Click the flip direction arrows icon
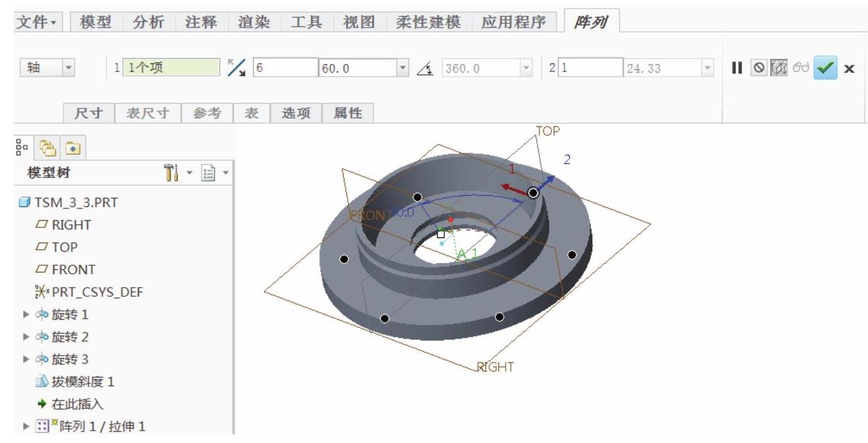Viewport: 868px width, 443px height. point(236,67)
